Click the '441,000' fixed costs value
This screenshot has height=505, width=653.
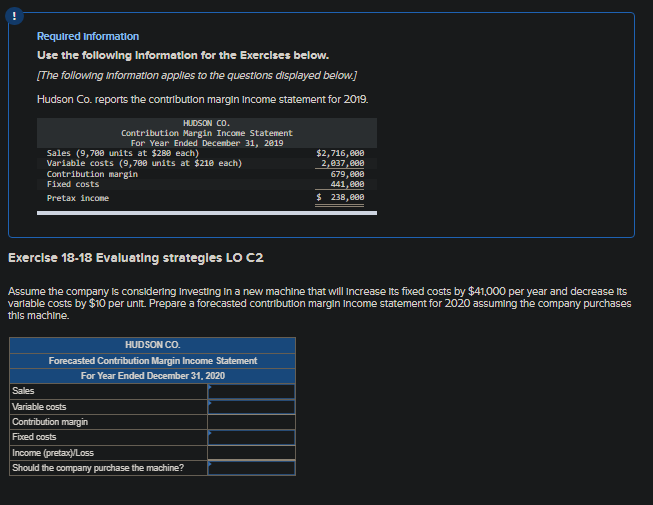[x=347, y=184]
